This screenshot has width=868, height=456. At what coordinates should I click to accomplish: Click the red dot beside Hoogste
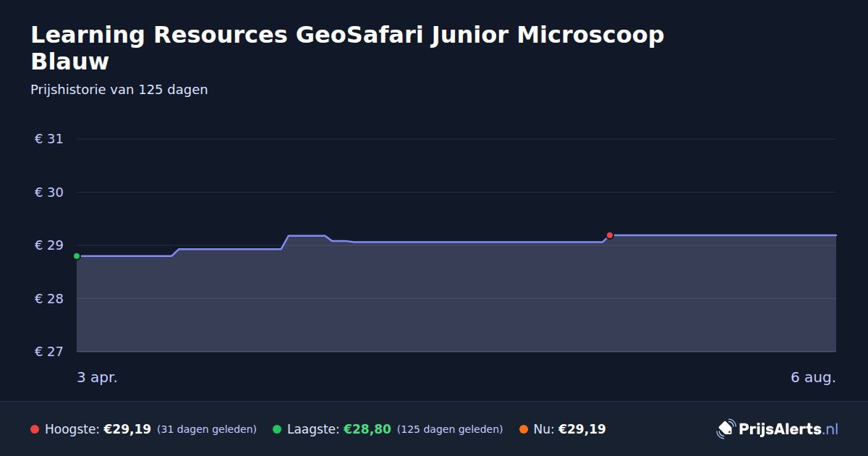(35, 429)
